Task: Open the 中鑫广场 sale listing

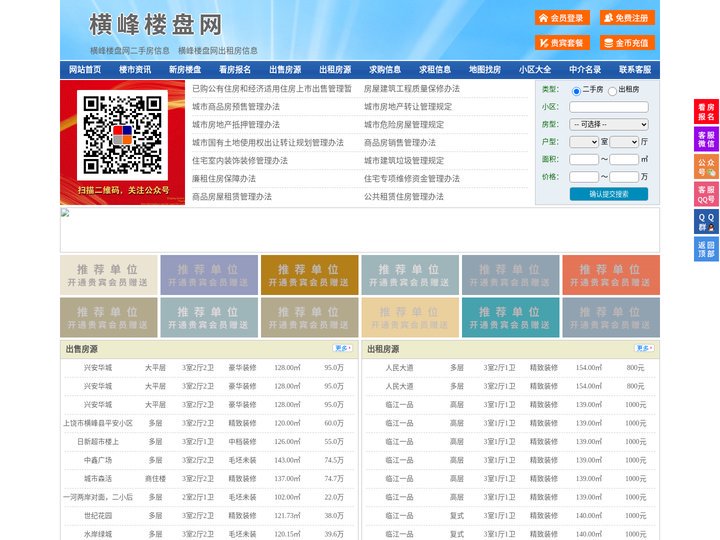Action: coord(98,460)
